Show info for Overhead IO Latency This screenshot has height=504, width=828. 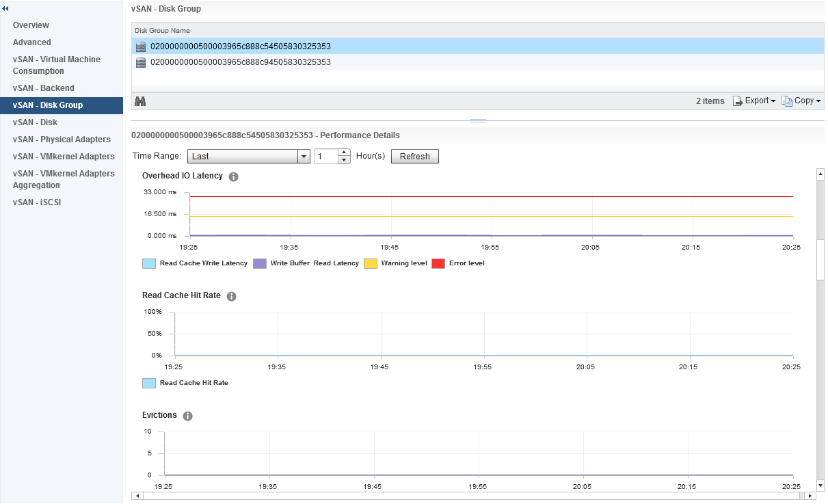pos(233,176)
